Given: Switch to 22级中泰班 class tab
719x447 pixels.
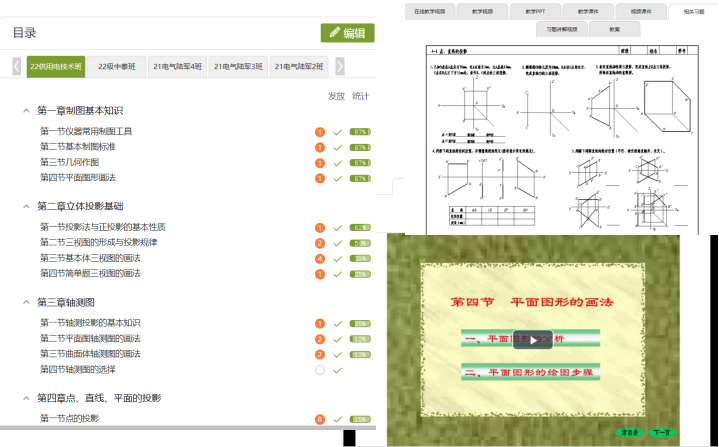Looking at the screenshot, I should click(117, 66).
